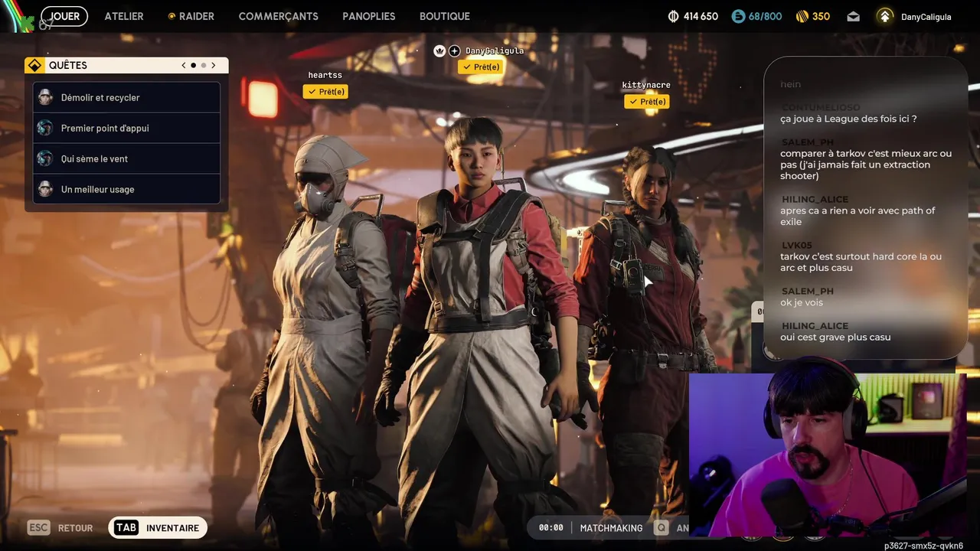Click the Q key icon
The height and width of the screenshot is (551, 980).
point(661,528)
